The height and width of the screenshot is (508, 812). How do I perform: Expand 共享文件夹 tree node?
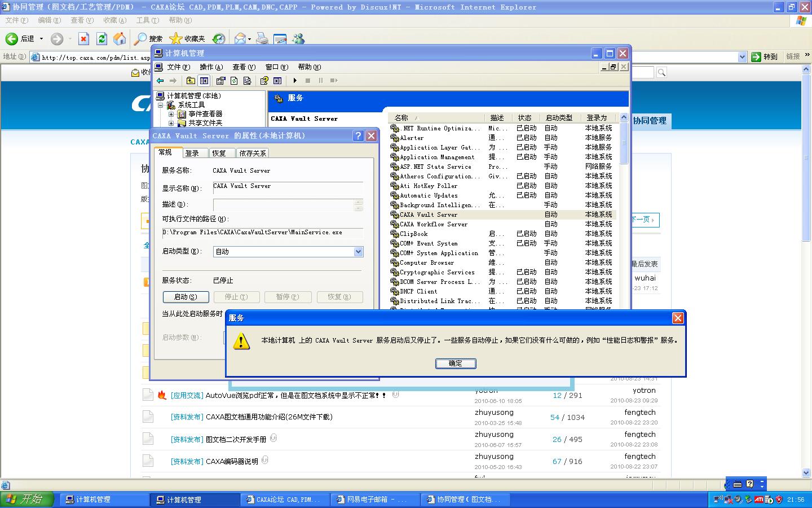(171, 123)
